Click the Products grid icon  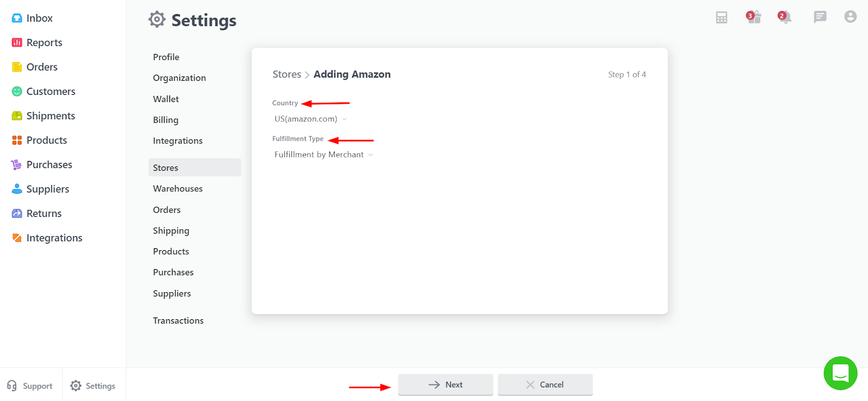[17, 140]
